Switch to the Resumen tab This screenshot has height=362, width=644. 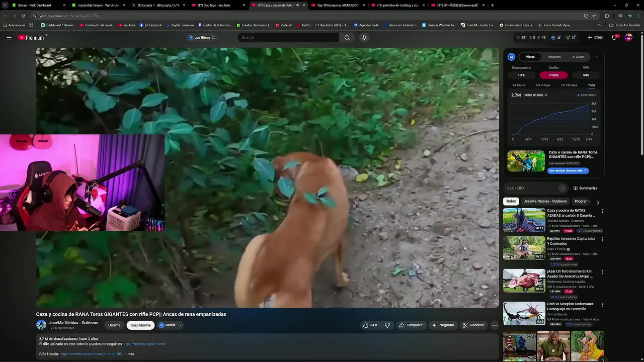point(554,57)
